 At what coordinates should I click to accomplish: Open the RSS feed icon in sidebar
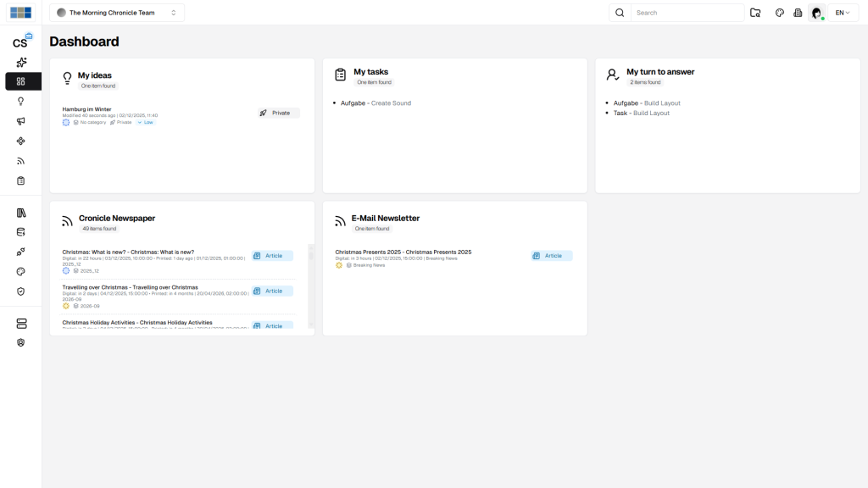click(x=21, y=161)
